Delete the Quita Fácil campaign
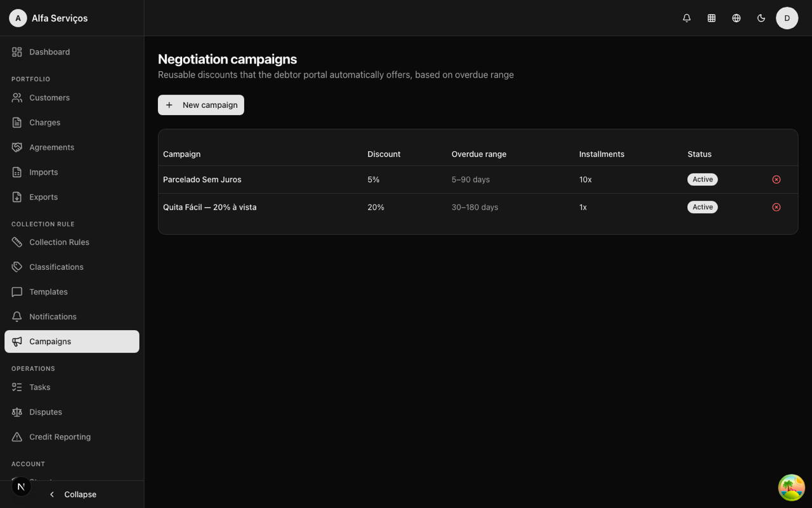 776,207
